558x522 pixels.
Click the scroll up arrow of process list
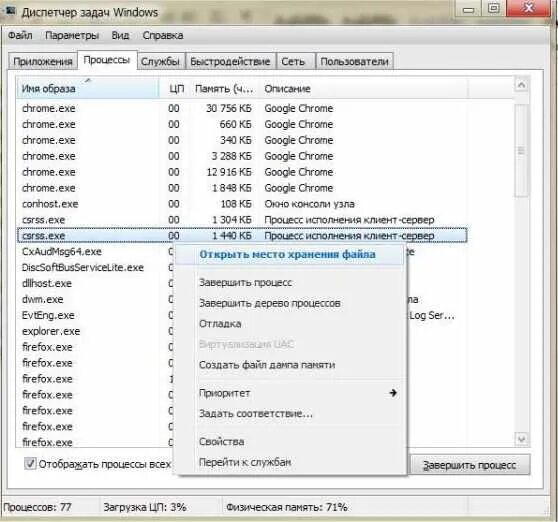521,85
